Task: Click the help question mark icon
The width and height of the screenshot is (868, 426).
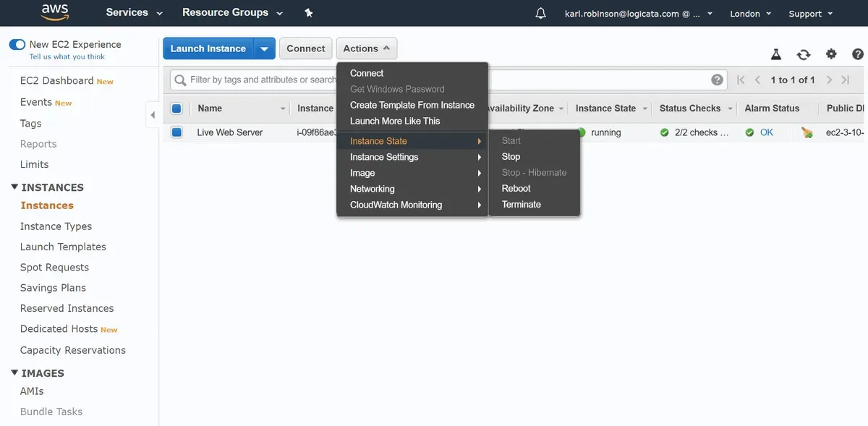Action: (858, 54)
